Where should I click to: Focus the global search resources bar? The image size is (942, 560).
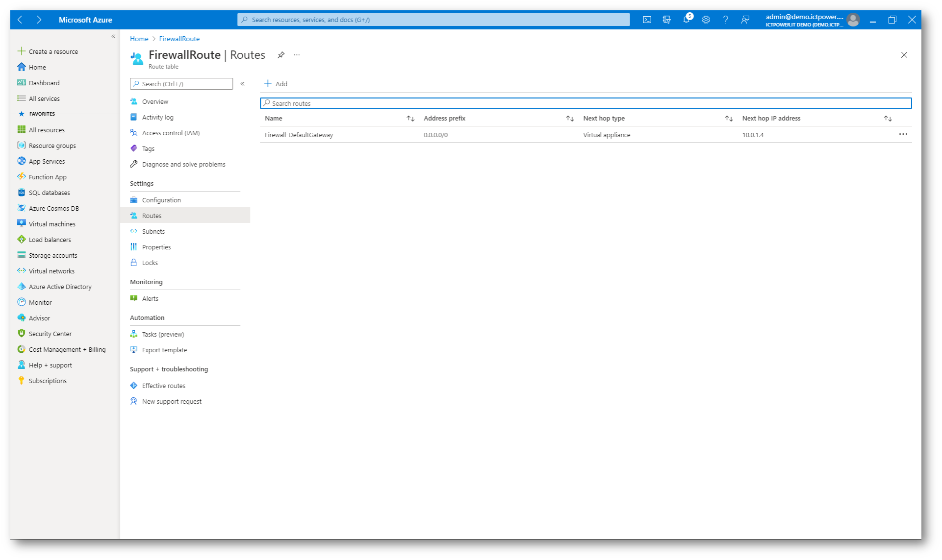click(x=433, y=20)
